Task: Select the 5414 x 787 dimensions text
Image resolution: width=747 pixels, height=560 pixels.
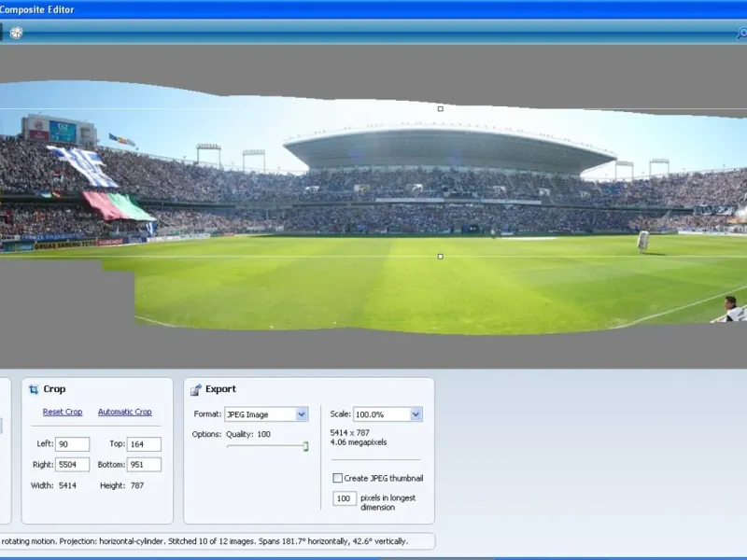Action: pos(349,433)
